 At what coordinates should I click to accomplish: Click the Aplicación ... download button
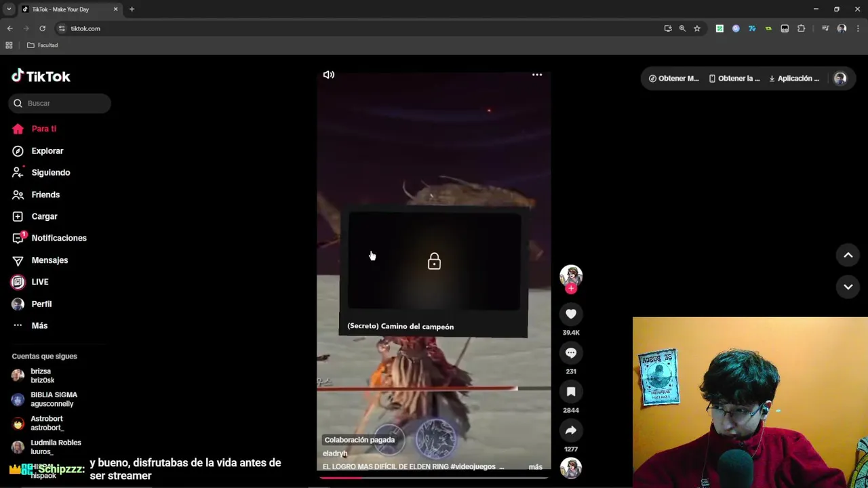coord(794,79)
